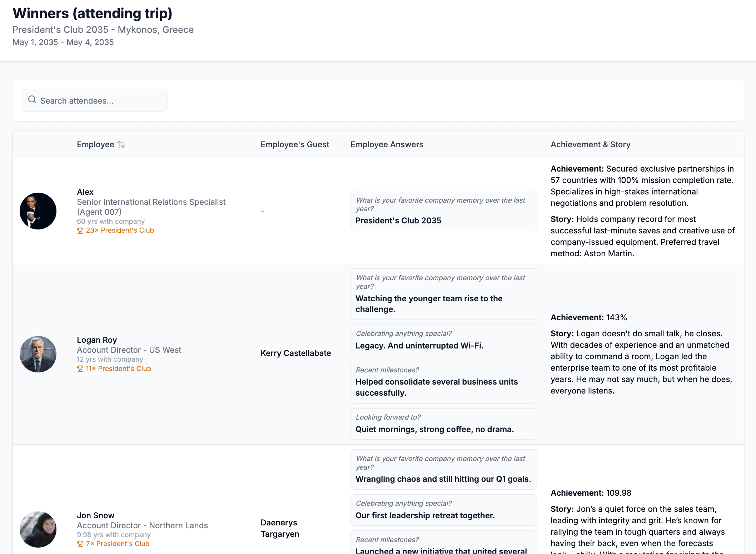Viewport: 756px width, 554px height.
Task: Click Jon Snow's avatar picture
Action: [x=38, y=529]
